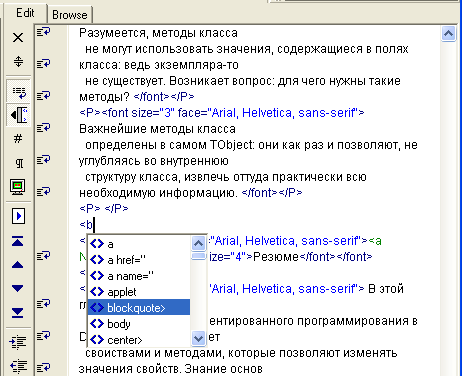Click the solid up triangle icon
462x376 pixels.
18,265
